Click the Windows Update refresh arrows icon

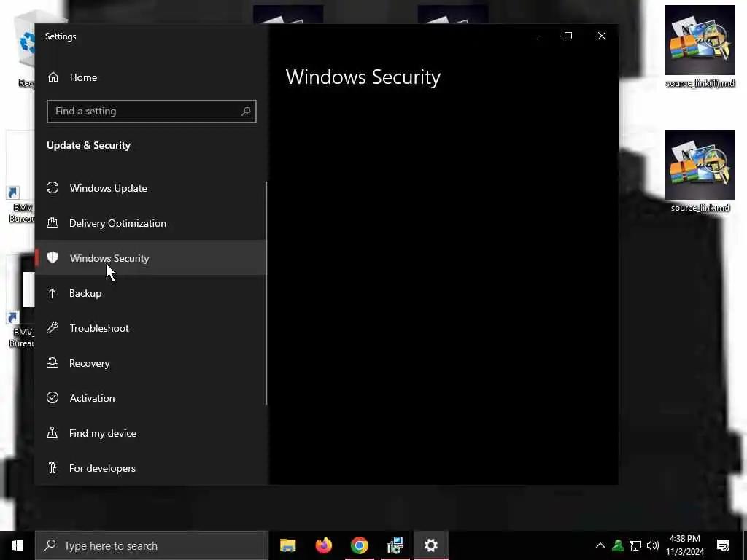pyautogui.click(x=53, y=187)
